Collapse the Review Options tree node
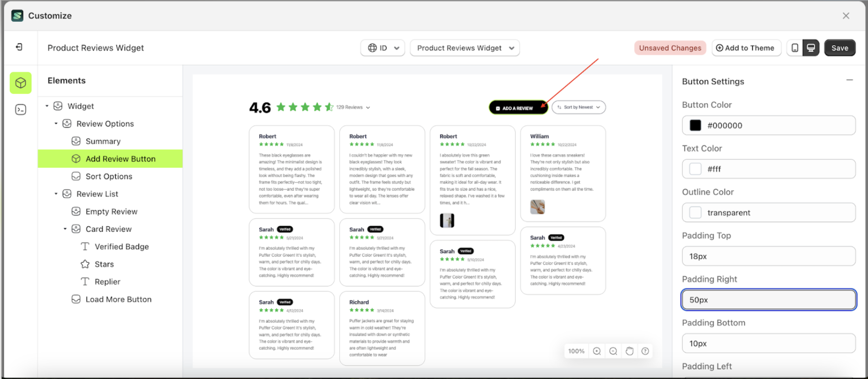 point(56,124)
